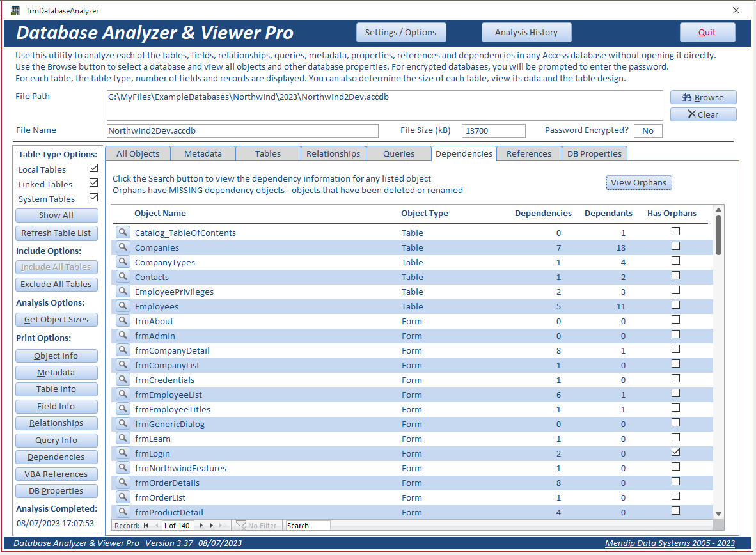Print the Field Info report
This screenshot has height=555, width=756.
pyautogui.click(x=56, y=407)
